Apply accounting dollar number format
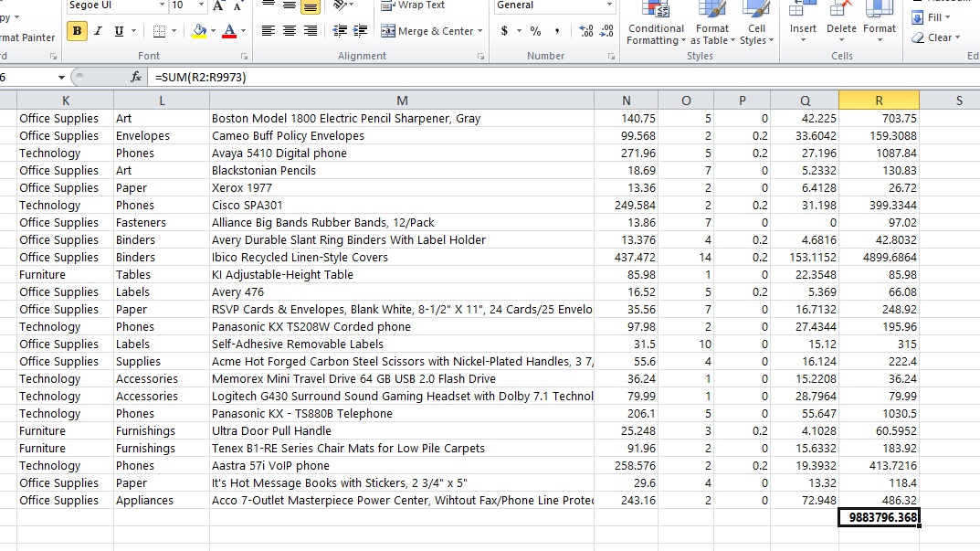Image resolution: width=980 pixels, height=551 pixels. [x=504, y=31]
